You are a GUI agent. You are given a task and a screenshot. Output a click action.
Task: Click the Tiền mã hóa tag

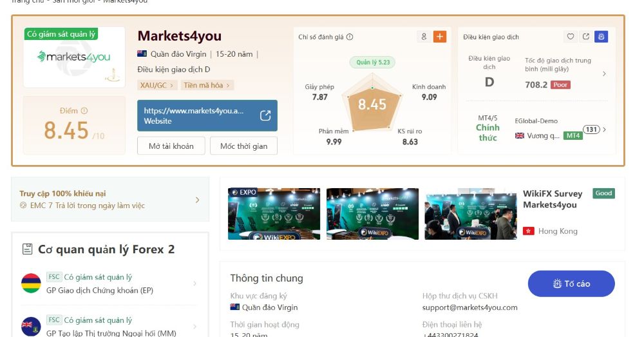tap(207, 85)
